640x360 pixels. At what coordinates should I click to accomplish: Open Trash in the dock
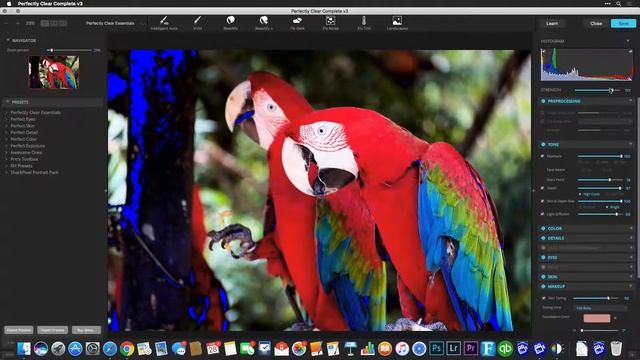[616, 349]
